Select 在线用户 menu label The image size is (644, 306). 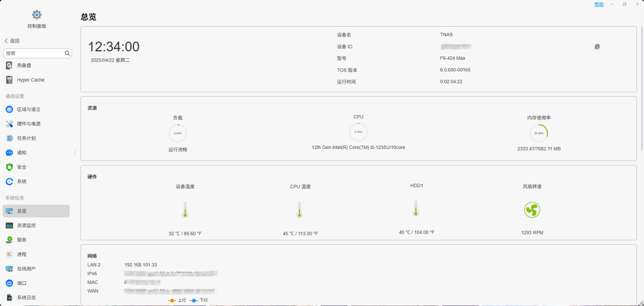click(27, 269)
